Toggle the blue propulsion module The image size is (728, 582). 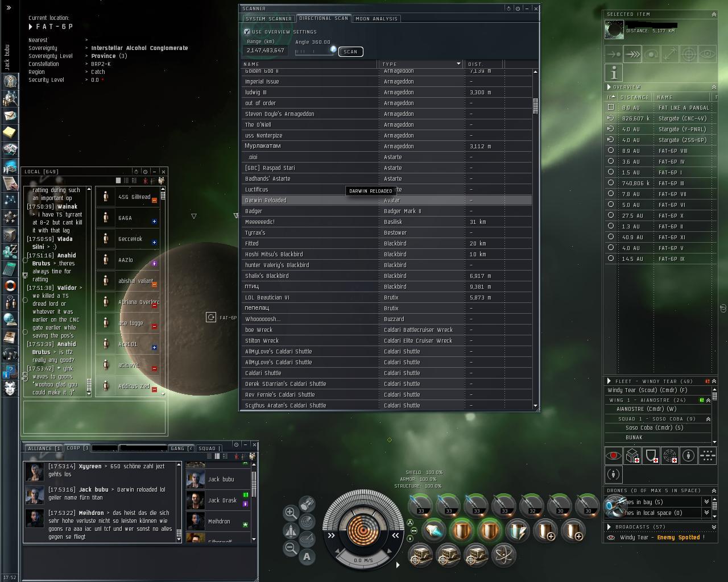pos(434,530)
